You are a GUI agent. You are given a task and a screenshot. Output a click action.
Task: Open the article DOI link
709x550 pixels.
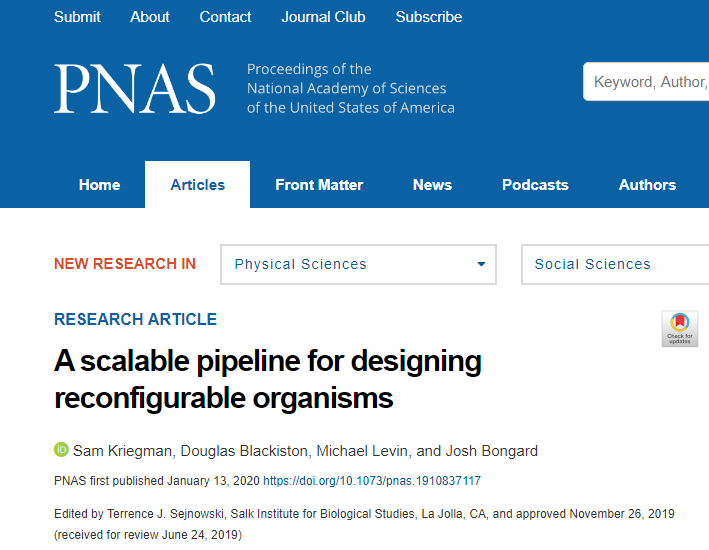[372, 481]
